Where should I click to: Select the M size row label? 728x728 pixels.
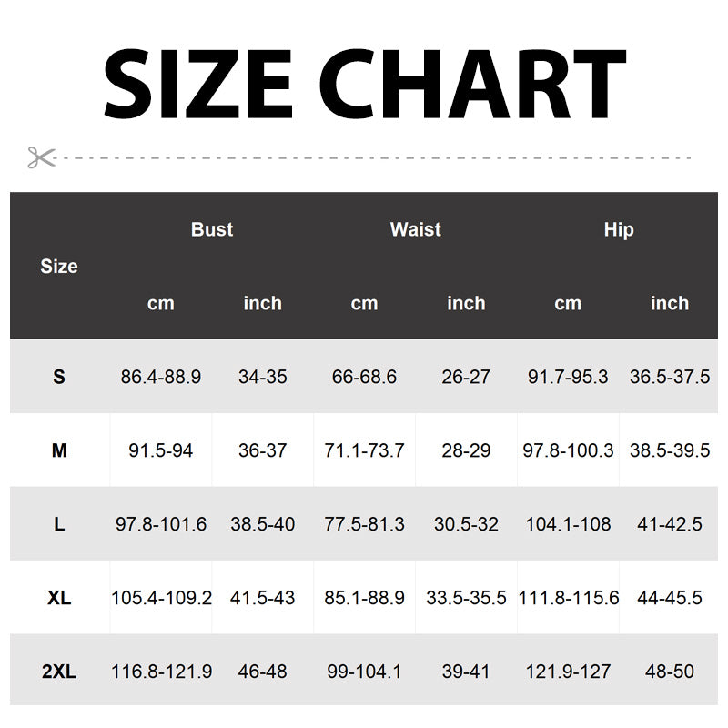[x=59, y=450]
